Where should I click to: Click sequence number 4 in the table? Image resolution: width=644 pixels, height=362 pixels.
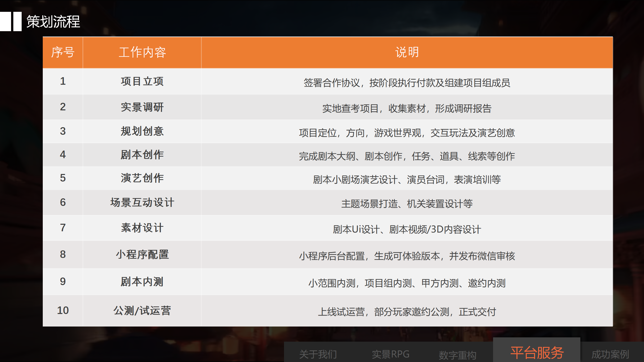[63, 155]
